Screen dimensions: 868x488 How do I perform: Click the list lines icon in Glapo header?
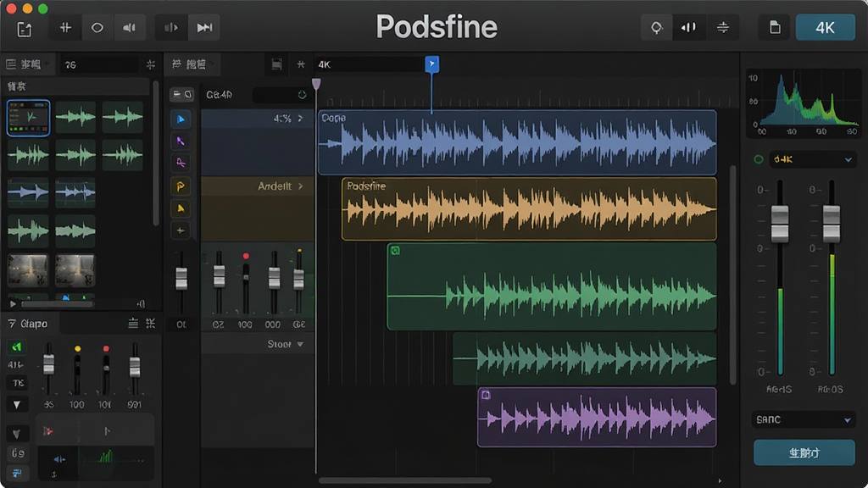(133, 324)
